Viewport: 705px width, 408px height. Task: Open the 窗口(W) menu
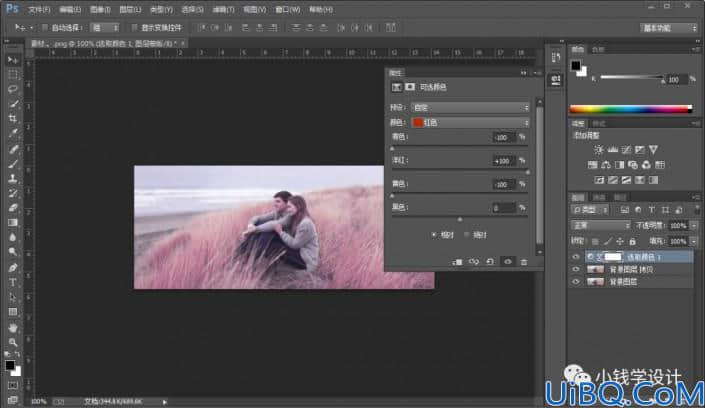287,9
